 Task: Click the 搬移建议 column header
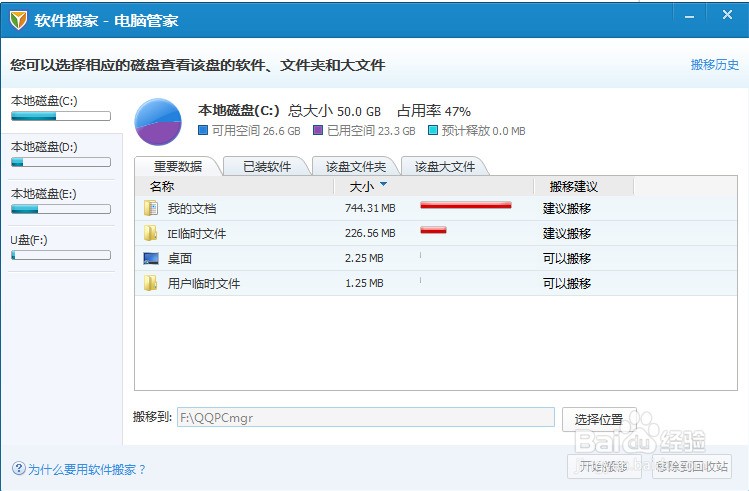[x=584, y=186]
